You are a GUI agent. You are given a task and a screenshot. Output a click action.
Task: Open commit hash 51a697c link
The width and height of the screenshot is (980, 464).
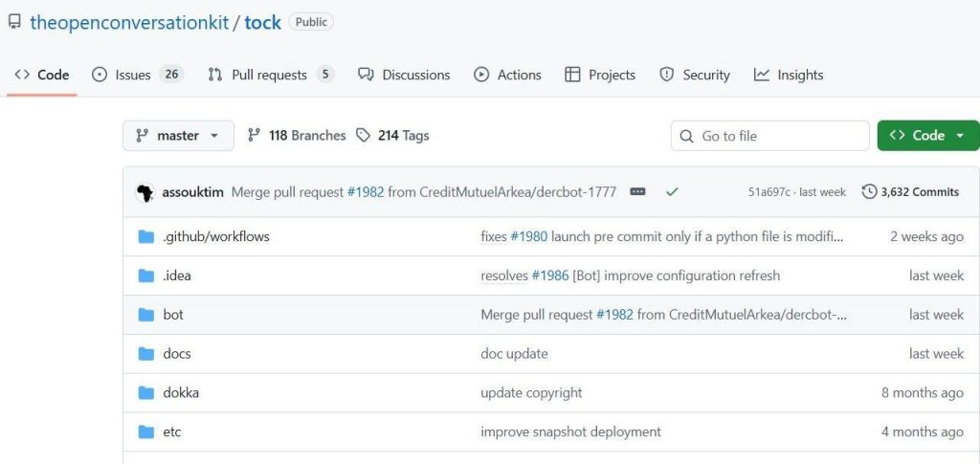tap(768, 192)
